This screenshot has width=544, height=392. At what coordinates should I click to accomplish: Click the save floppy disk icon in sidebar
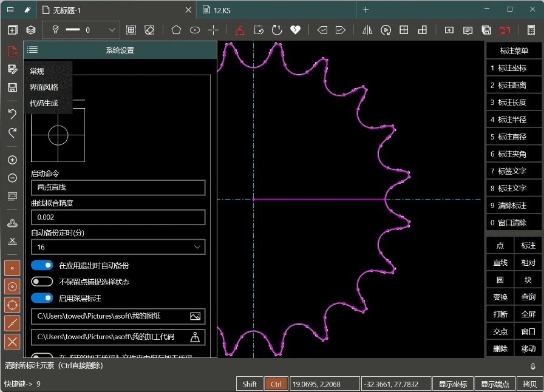pos(12,88)
